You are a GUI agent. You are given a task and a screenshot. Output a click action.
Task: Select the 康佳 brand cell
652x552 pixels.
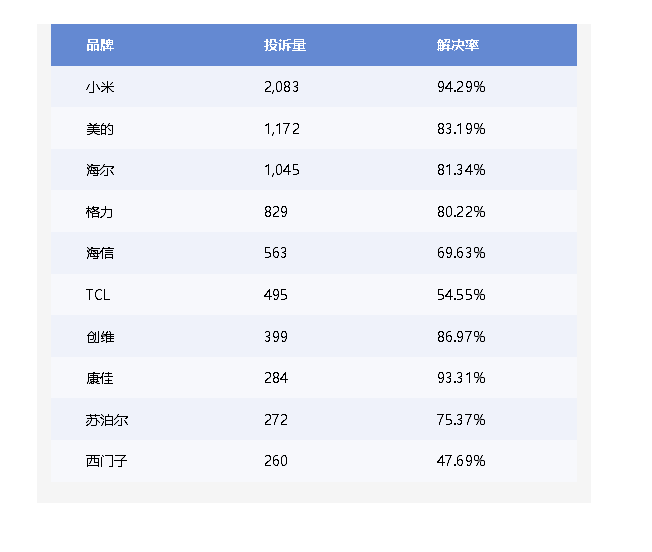100,378
